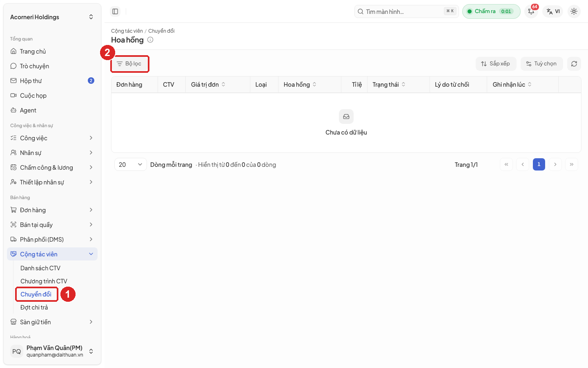Click info icon beside Hoa hồng title

pyautogui.click(x=150, y=40)
